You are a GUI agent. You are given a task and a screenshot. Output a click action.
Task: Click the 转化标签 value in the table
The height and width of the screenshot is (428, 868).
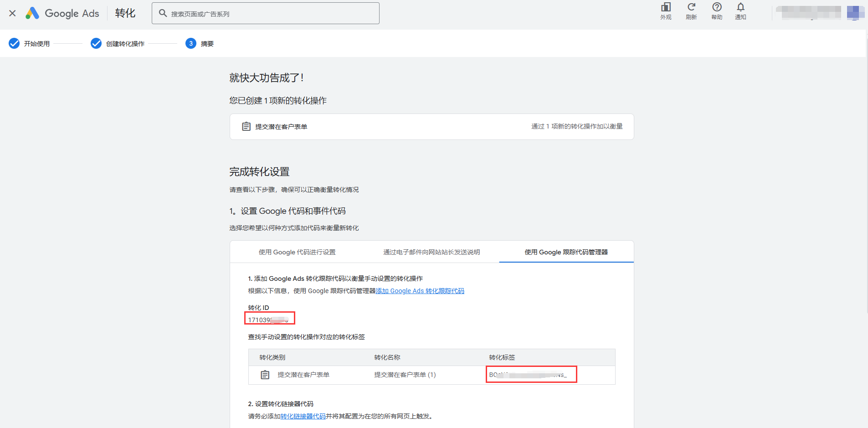[529, 375]
